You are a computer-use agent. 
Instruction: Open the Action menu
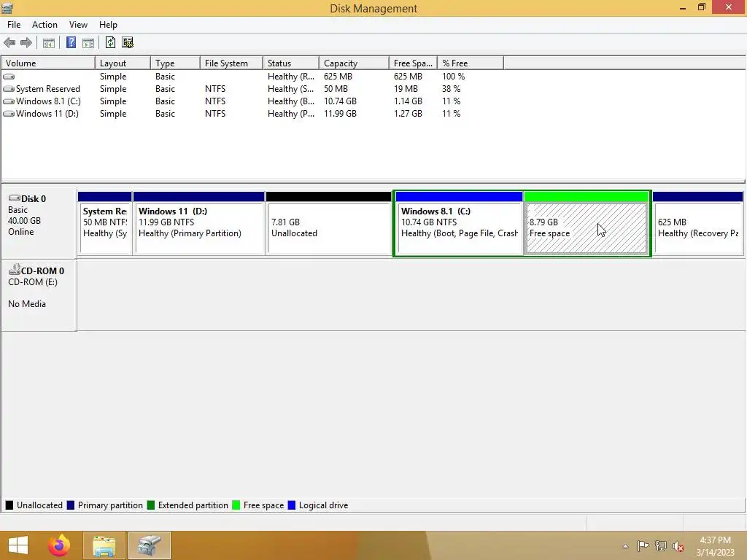click(44, 25)
